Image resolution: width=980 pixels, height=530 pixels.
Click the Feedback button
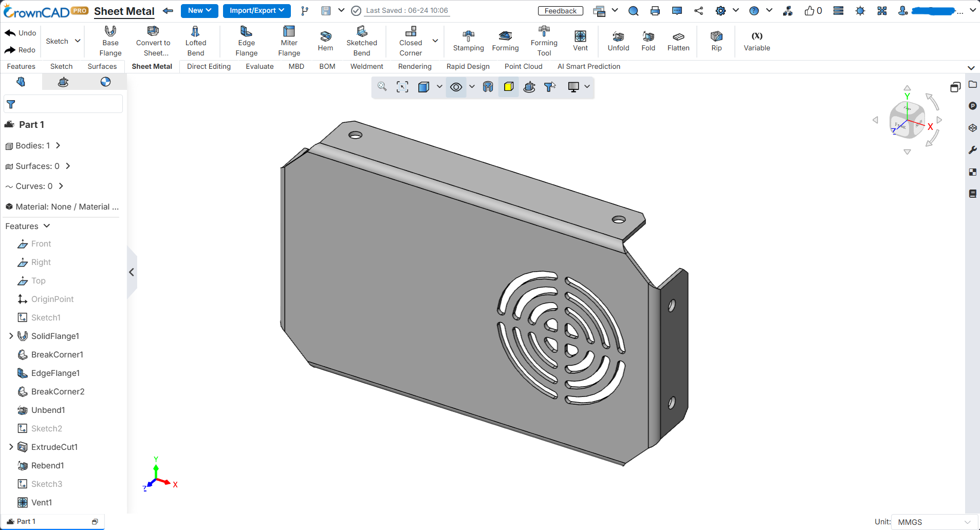[x=561, y=11]
